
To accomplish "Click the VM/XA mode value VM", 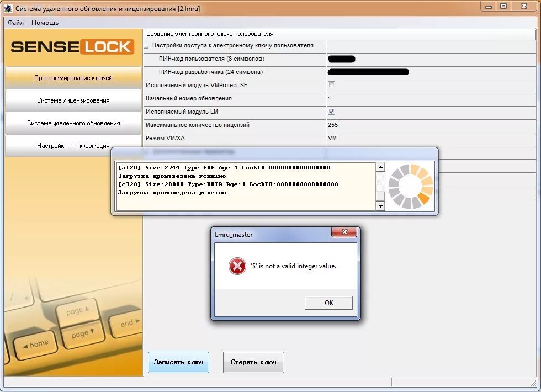I will point(332,138).
